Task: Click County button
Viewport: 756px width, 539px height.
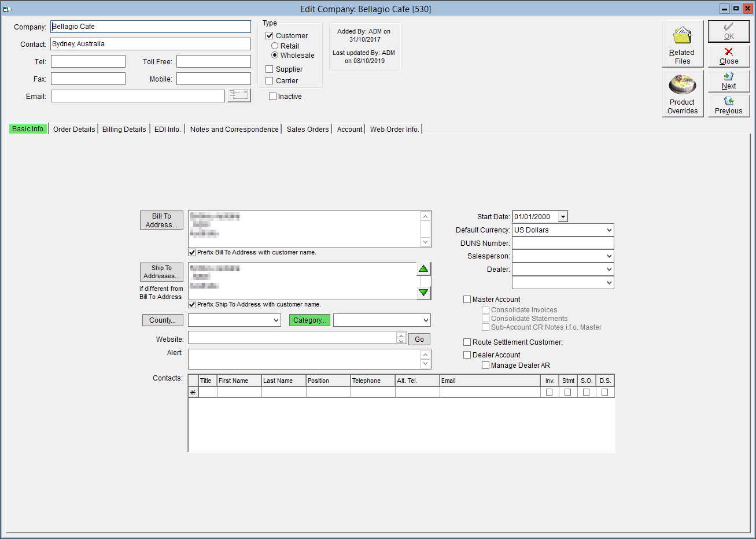Action: (163, 320)
